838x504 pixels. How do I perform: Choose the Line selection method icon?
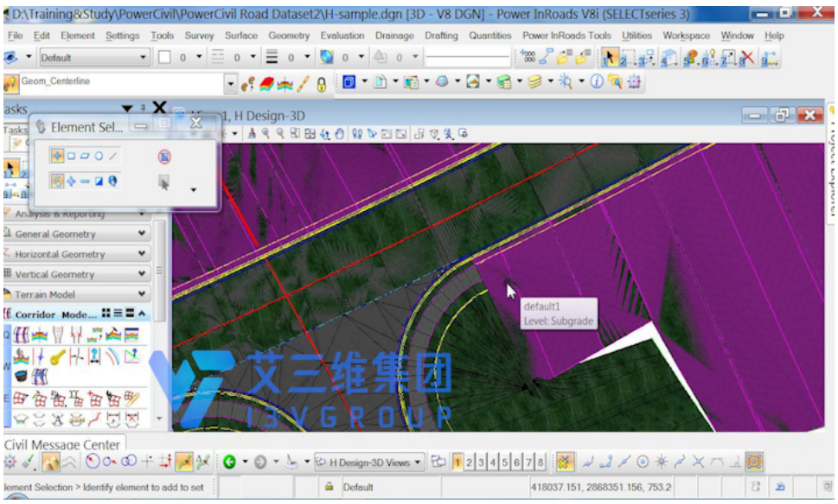112,156
